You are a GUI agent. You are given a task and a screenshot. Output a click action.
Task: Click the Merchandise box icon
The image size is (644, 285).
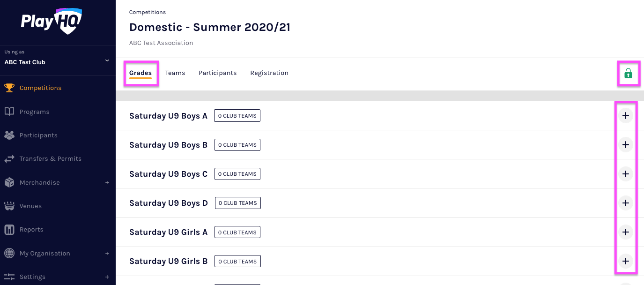tap(9, 182)
